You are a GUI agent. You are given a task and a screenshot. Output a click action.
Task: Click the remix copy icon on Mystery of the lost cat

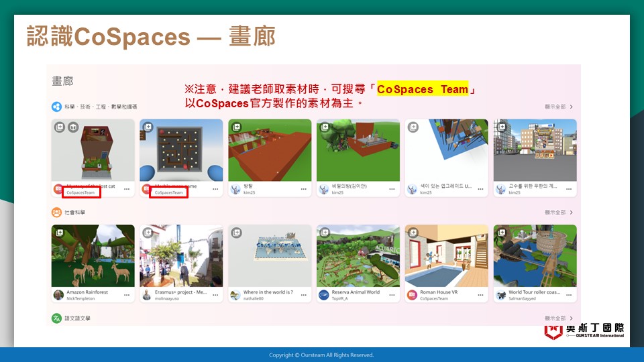[60, 127]
